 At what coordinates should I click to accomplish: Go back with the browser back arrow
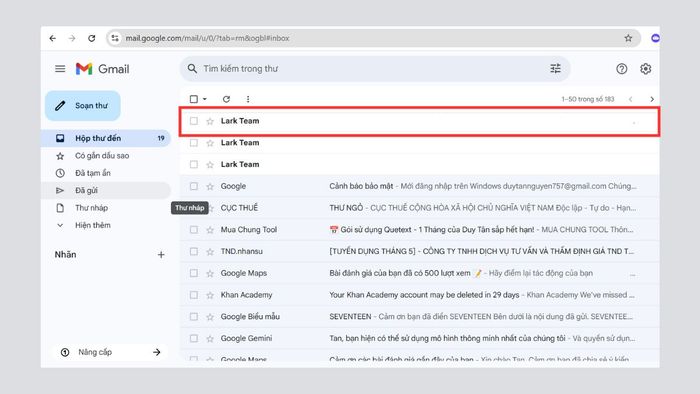click(x=53, y=38)
